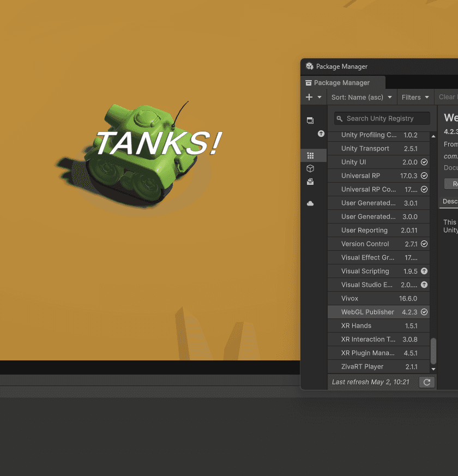The width and height of the screenshot is (458, 476).
Task: Select the Unity Registry grid icon
Action: click(310, 155)
